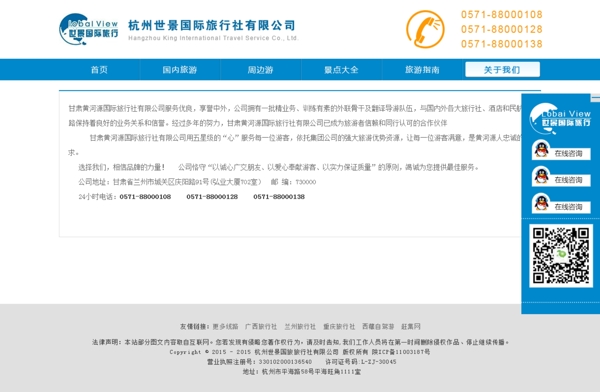Image resolution: width=600 pixels, height=392 pixels.
Task: Click the 法律声明 line in footer
Action: [300, 342]
